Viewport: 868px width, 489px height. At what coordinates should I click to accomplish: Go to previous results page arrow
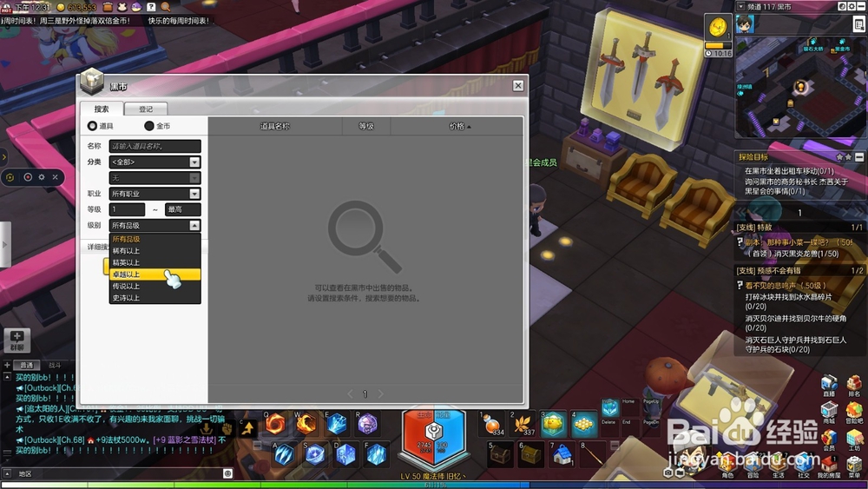(350, 393)
